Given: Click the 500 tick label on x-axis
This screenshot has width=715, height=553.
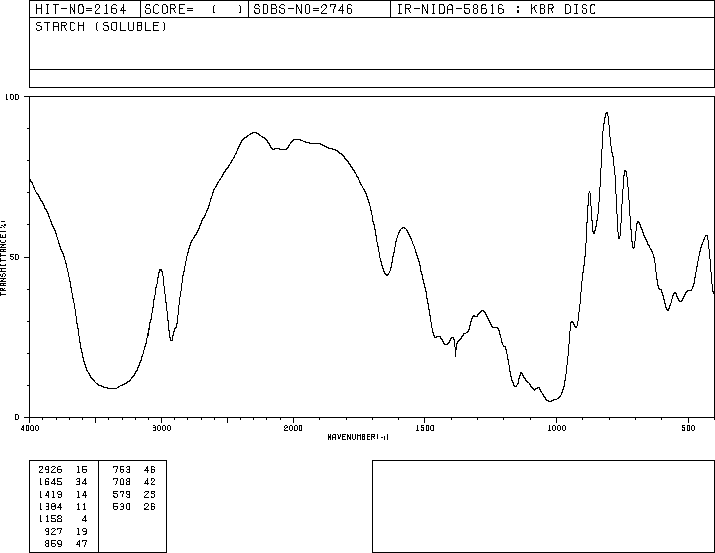Looking at the screenshot, I should pyautogui.click(x=688, y=428).
